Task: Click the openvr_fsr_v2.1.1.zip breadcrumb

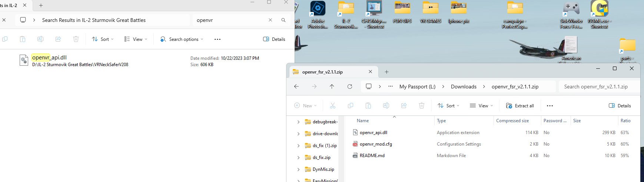Action: pos(515,87)
